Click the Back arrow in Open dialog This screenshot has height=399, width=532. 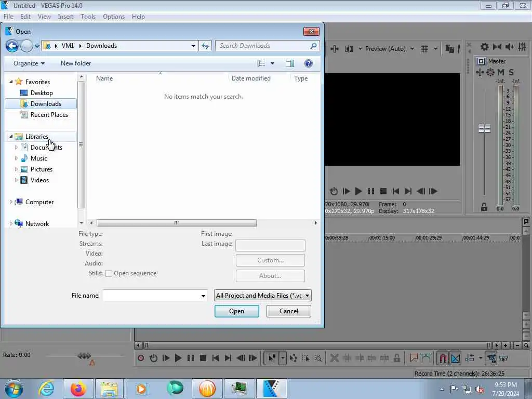(x=12, y=46)
